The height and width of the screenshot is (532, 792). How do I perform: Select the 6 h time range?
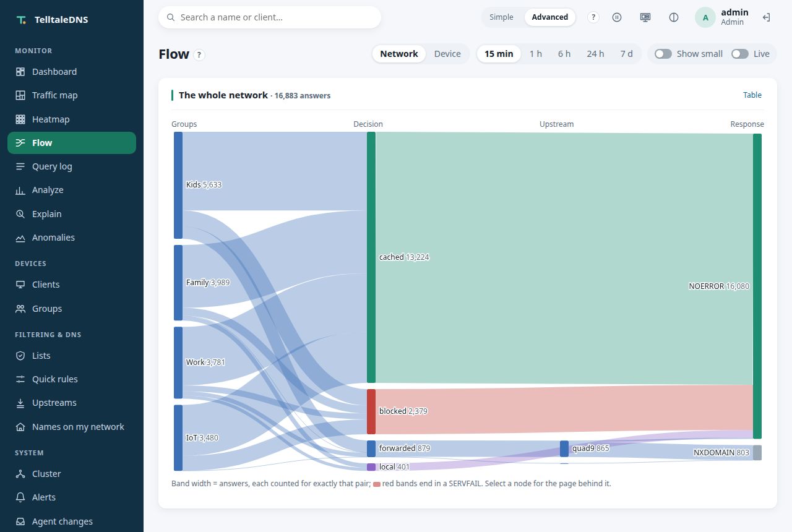click(564, 54)
